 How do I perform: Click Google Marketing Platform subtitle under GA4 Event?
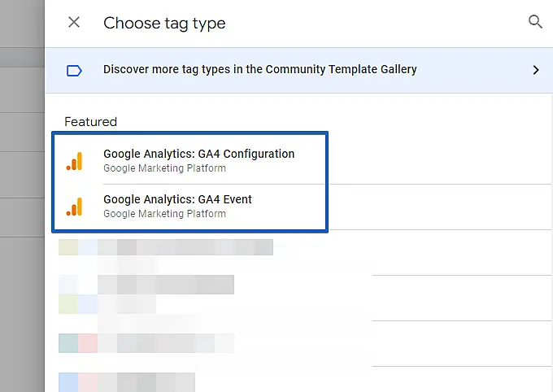click(x=164, y=214)
